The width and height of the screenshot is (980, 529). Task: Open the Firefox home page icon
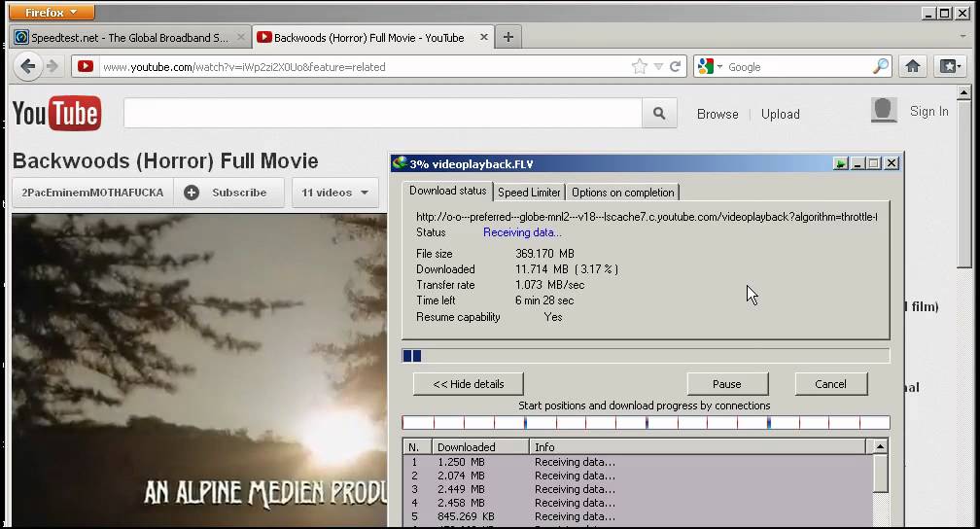(x=913, y=66)
